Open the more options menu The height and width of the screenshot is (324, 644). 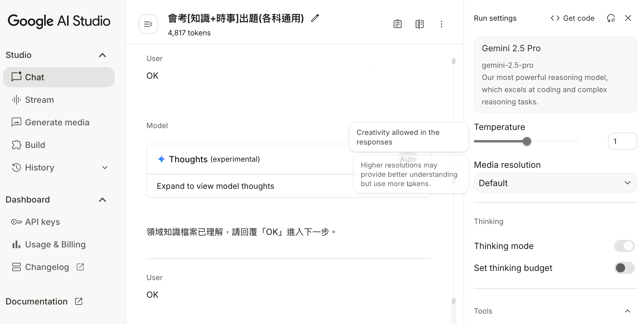tap(442, 24)
